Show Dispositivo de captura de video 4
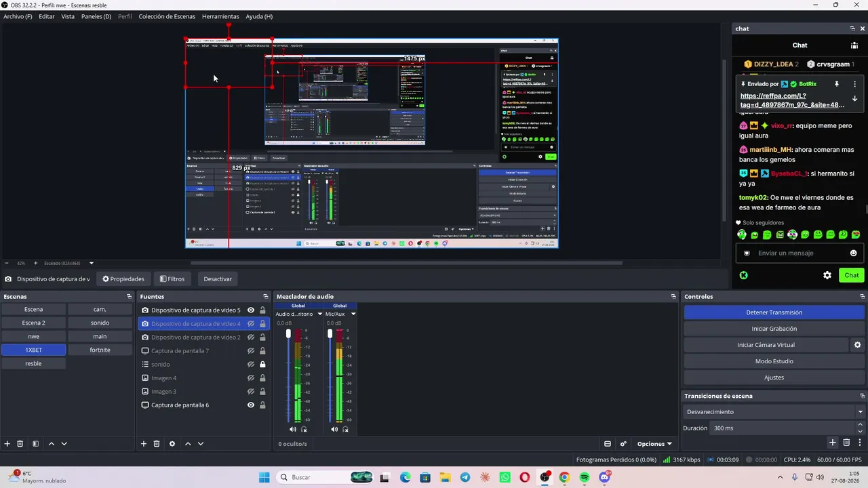Screen dimensions: 868x488 pyautogui.click(x=251, y=324)
